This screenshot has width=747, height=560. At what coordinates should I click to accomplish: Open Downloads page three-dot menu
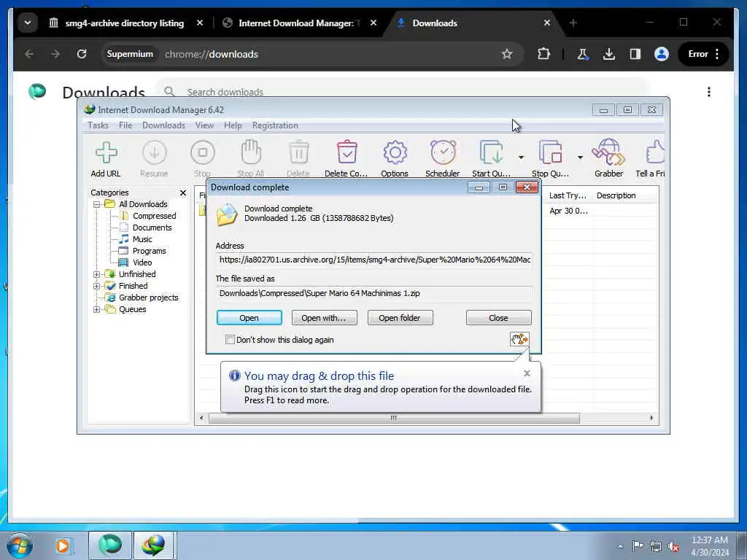pyautogui.click(x=709, y=92)
